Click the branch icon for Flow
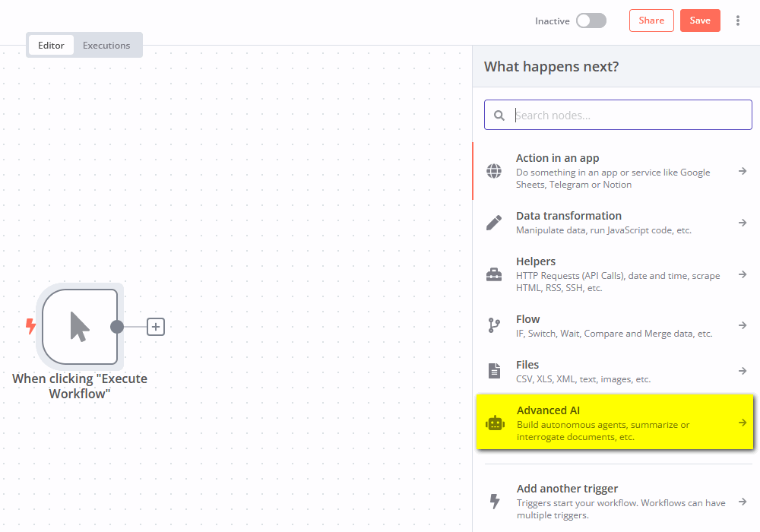 tap(494, 325)
